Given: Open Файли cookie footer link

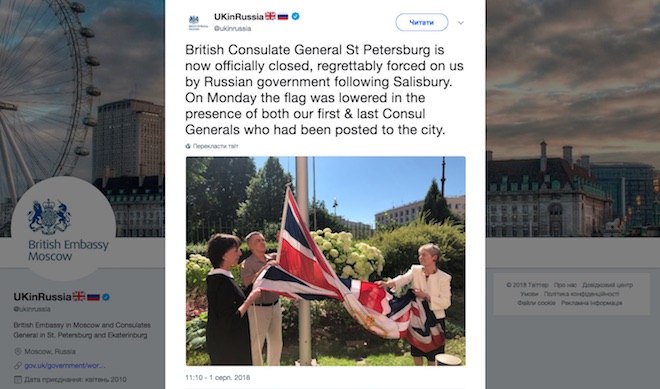Looking at the screenshot, I should (x=536, y=303).
